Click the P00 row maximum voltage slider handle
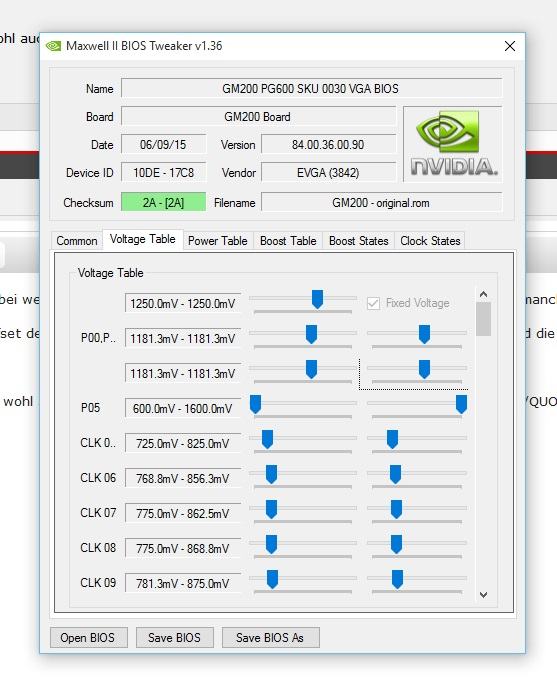The height and width of the screenshot is (682, 557). click(424, 334)
